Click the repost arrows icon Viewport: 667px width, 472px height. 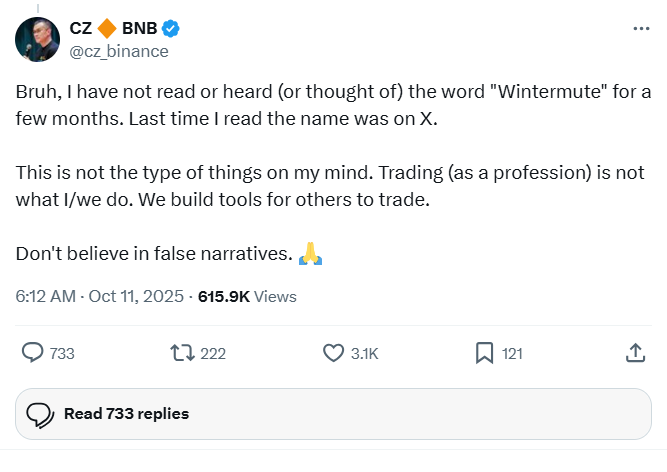(182, 353)
